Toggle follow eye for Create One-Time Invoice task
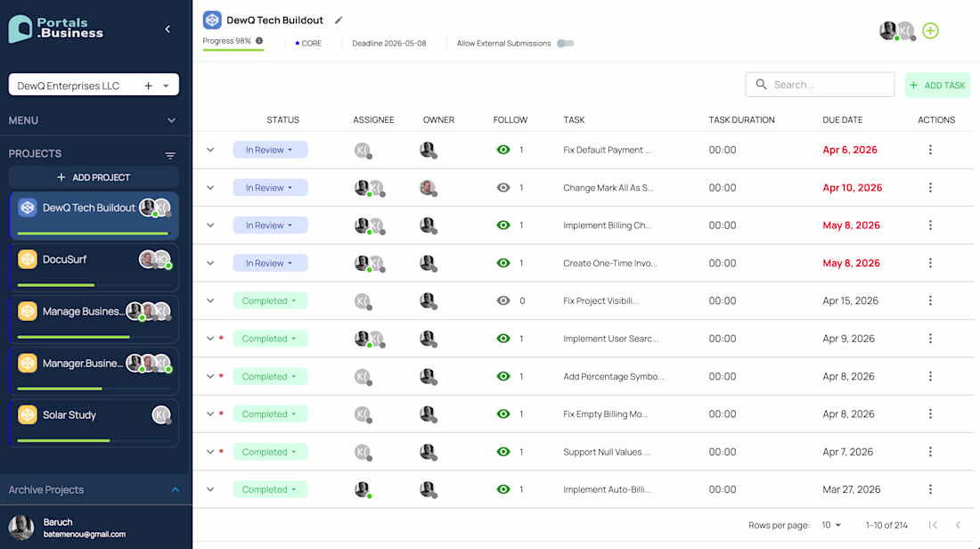Image resolution: width=980 pixels, height=549 pixels. (503, 263)
